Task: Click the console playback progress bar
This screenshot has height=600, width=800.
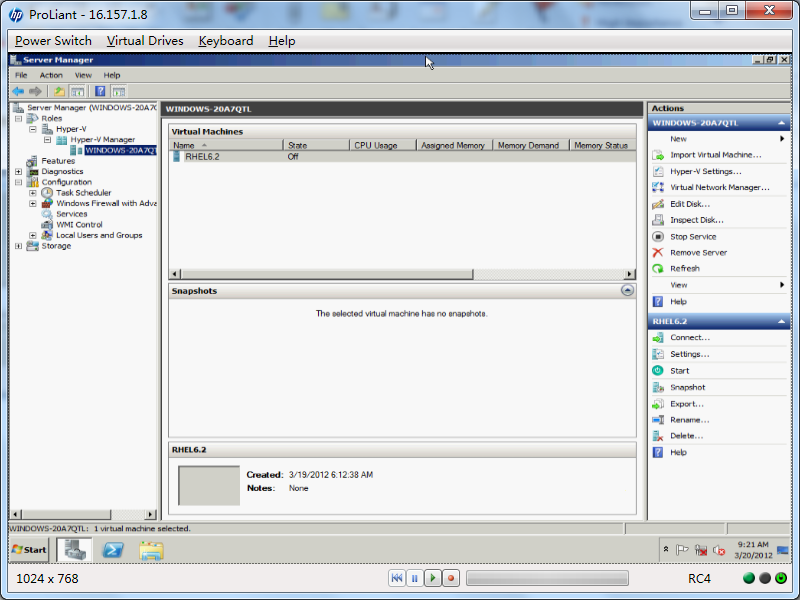Action: [x=547, y=578]
